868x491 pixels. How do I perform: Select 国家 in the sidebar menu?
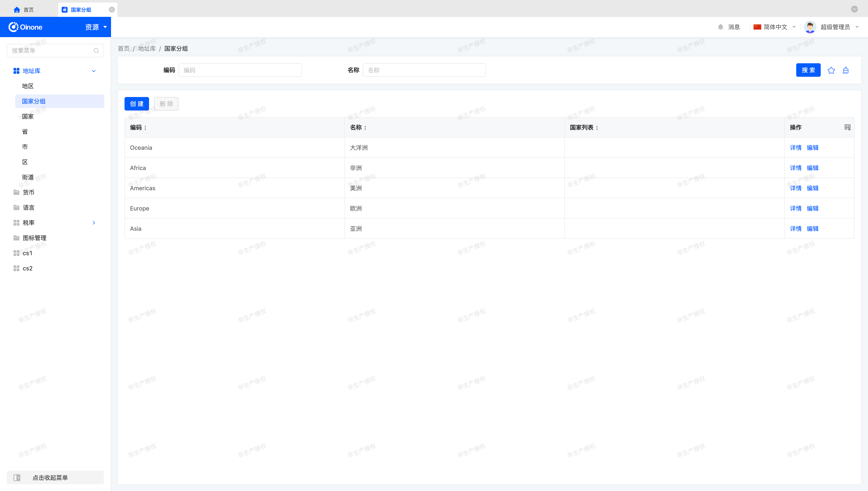coord(28,116)
